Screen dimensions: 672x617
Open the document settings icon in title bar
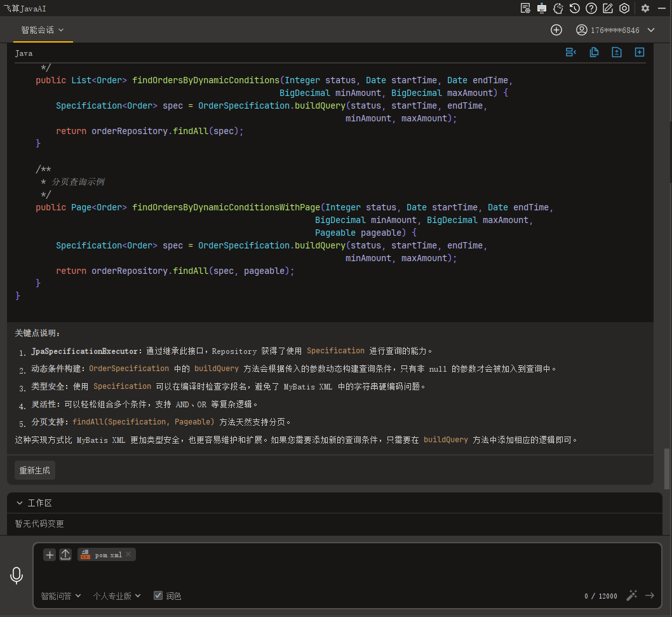pos(525,8)
